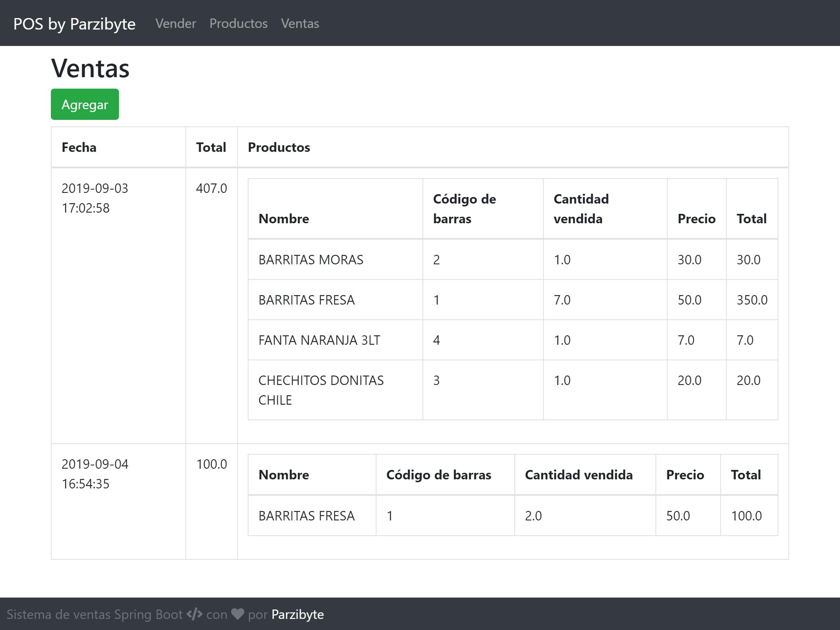840x630 pixels.
Task: Click the outer Productos column header
Action: tap(279, 147)
